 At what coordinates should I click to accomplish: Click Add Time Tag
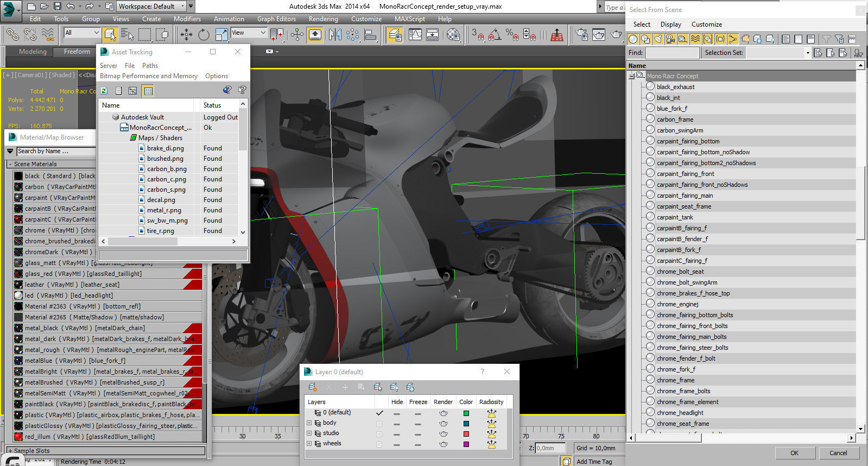click(594, 462)
